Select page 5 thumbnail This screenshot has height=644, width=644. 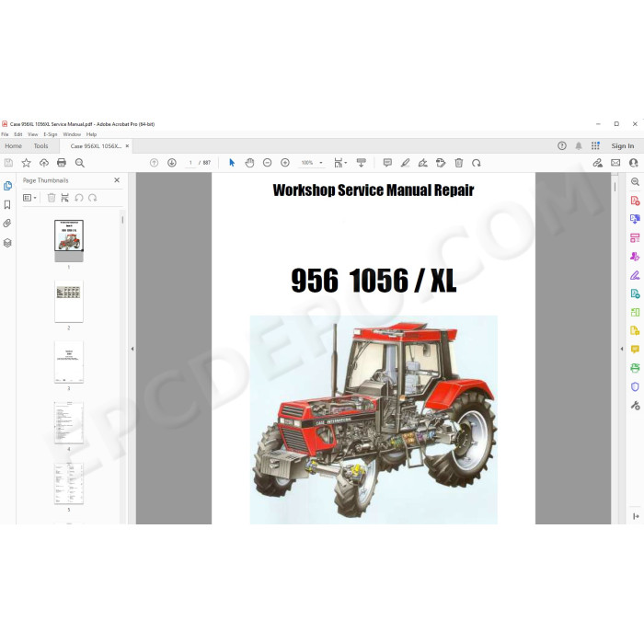pyautogui.click(x=69, y=483)
